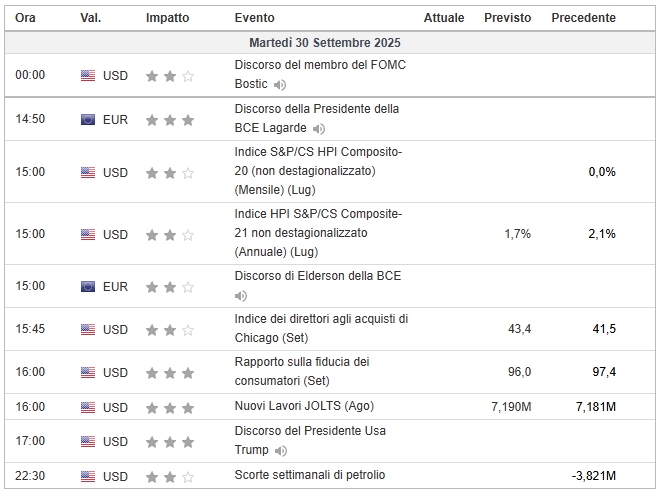The image size is (661, 498).
Task: Click the US flag on JOLTS row
Action: 88,407
